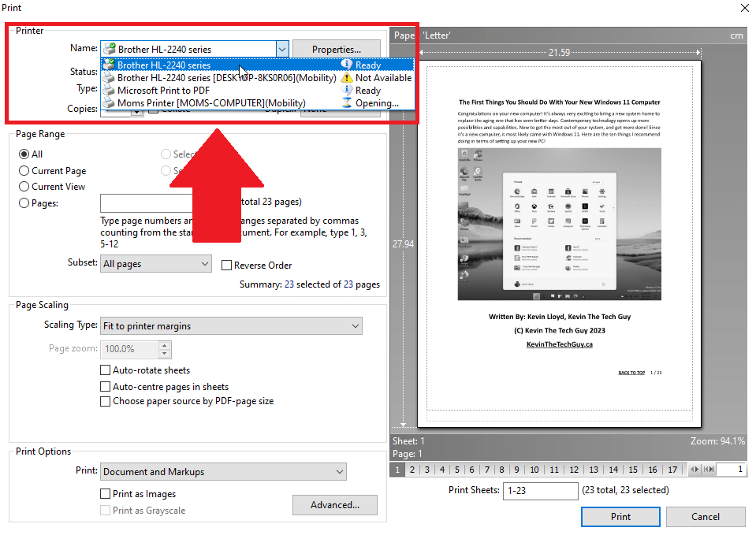Click the sheet tabs left-right scroll arrows
Viewport: 756px width, 535px height.
coord(695,469)
